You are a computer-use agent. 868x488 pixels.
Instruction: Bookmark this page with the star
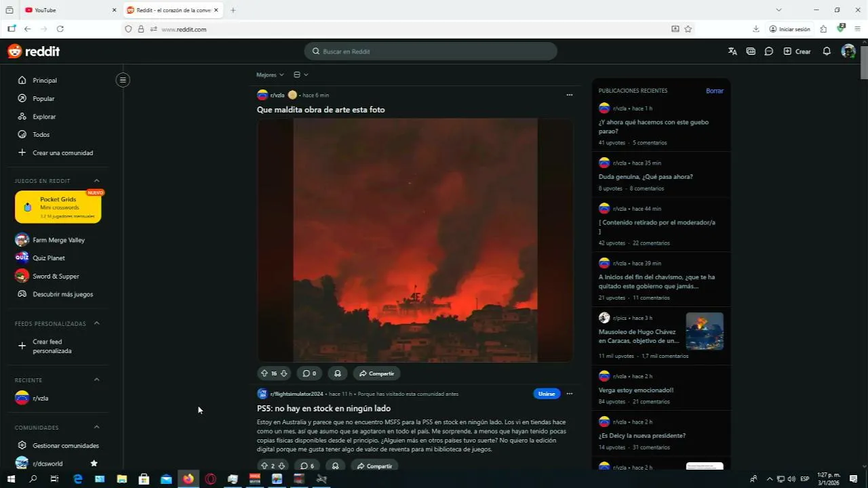pyautogui.click(x=688, y=29)
